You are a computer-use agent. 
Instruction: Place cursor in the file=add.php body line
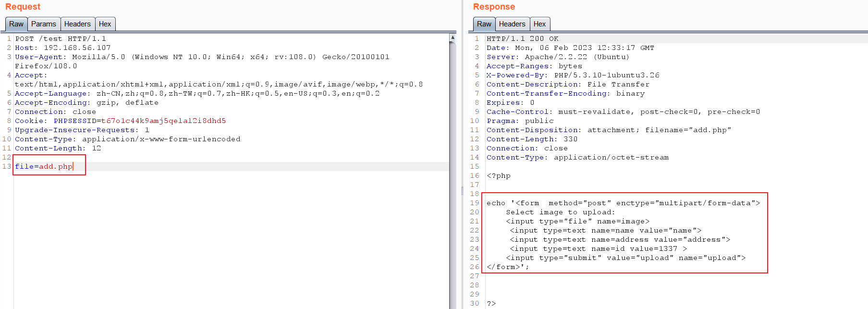[44, 166]
